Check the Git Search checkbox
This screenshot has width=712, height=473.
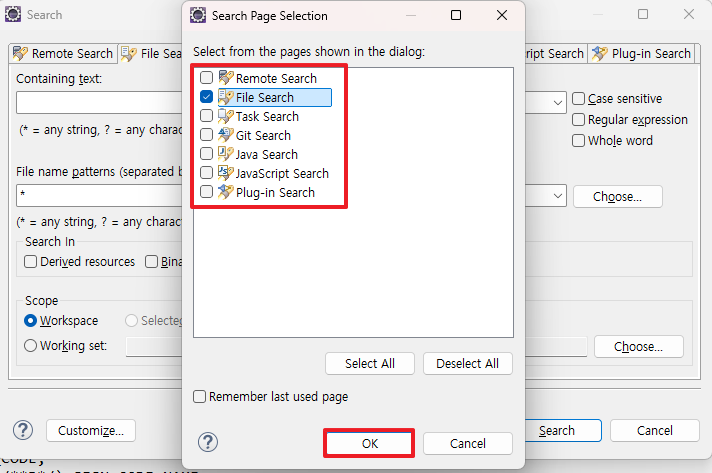[207, 135]
